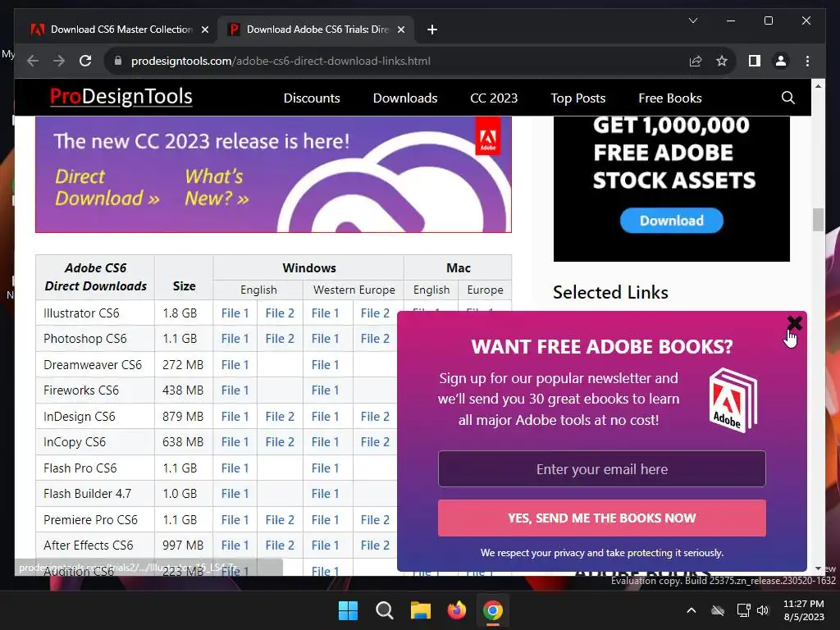
Task: Download Premiere Pro CS6 Windows English File 2
Action: click(x=280, y=519)
